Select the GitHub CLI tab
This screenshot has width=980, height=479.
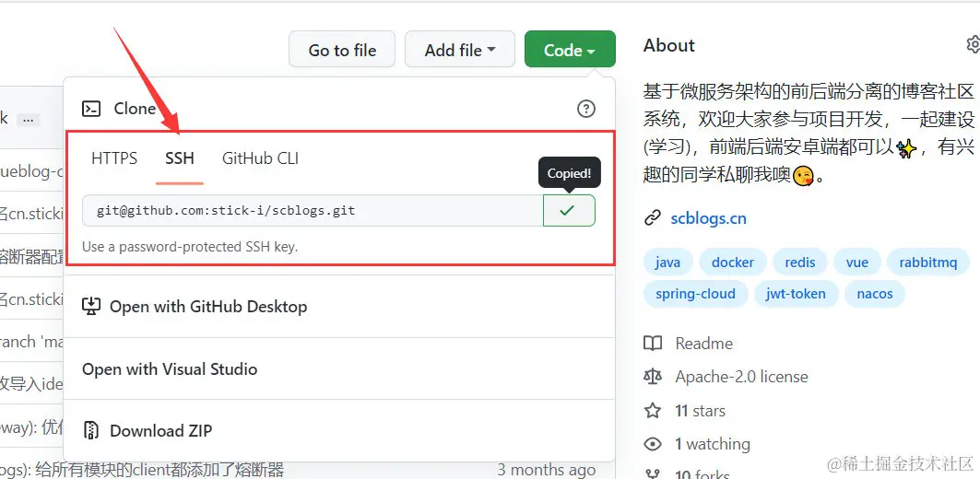(260, 158)
